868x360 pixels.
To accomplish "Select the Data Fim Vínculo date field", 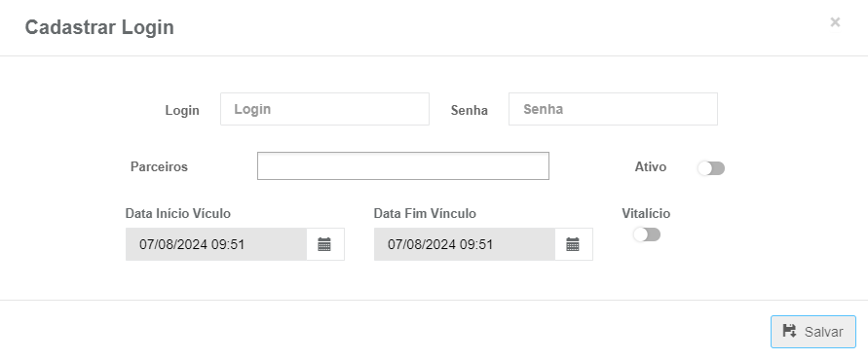I will coord(465,244).
